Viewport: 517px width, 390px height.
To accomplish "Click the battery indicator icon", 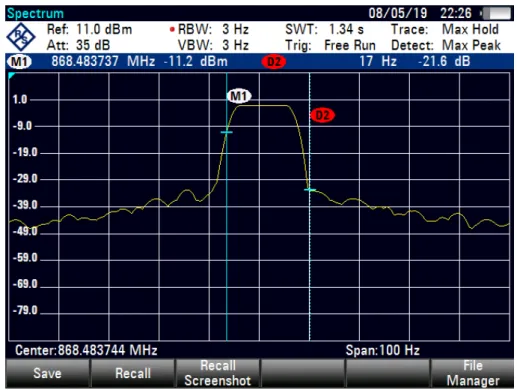I will pos(496,14).
